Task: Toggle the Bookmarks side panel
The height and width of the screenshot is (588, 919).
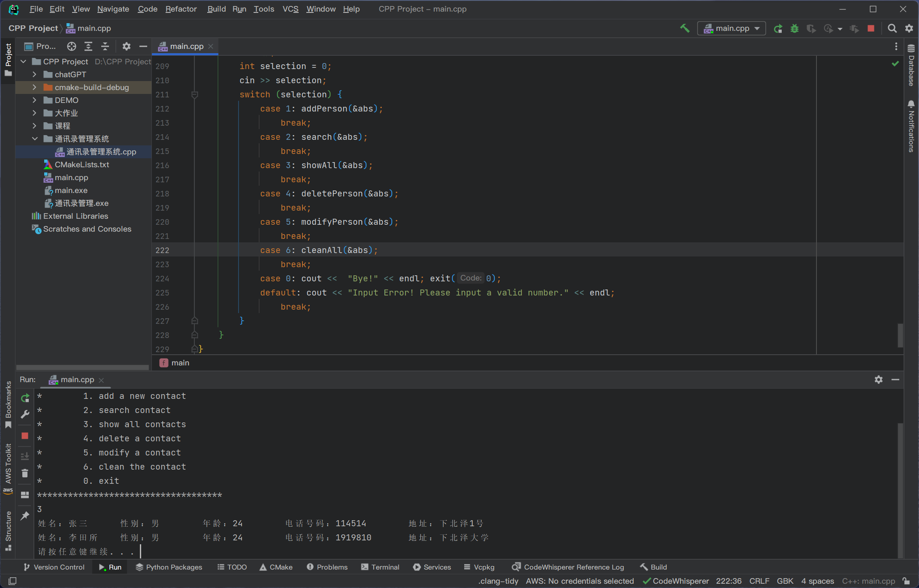Action: [x=8, y=404]
